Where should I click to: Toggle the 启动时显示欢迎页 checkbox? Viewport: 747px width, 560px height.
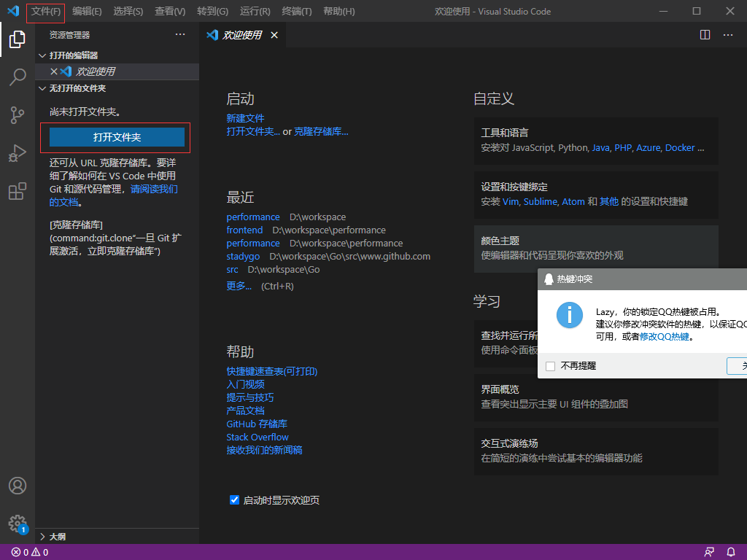point(234,499)
